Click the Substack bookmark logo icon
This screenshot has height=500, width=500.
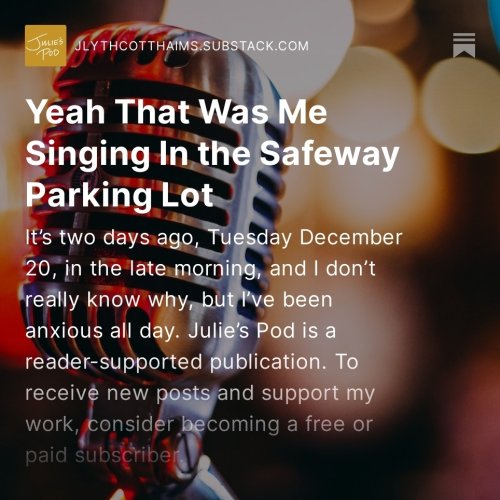pyautogui.click(x=464, y=45)
